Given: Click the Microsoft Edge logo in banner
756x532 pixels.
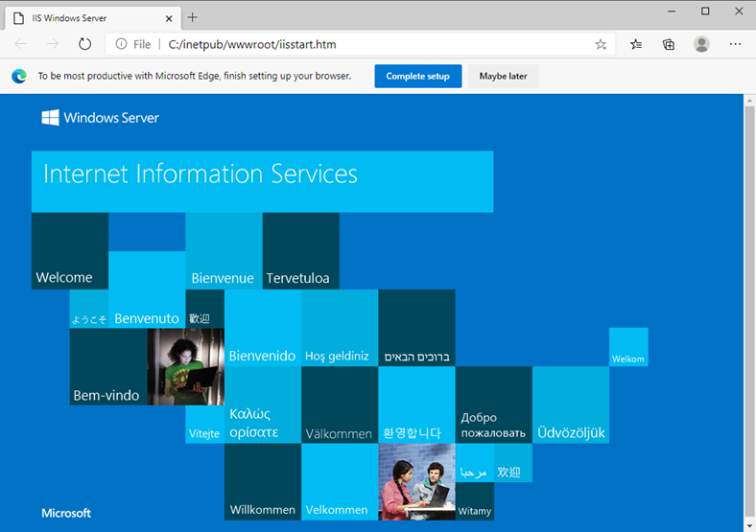Looking at the screenshot, I should [x=19, y=76].
